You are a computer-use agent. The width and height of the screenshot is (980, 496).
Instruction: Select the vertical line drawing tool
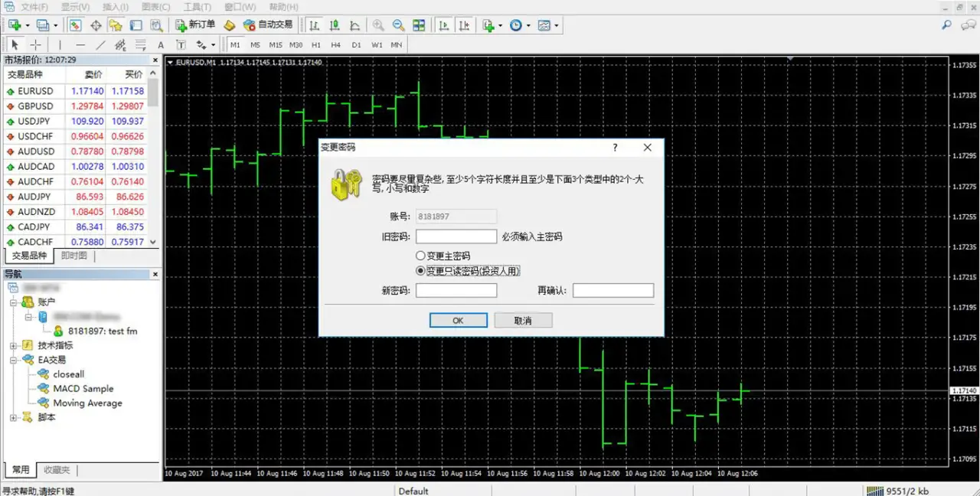click(x=60, y=45)
